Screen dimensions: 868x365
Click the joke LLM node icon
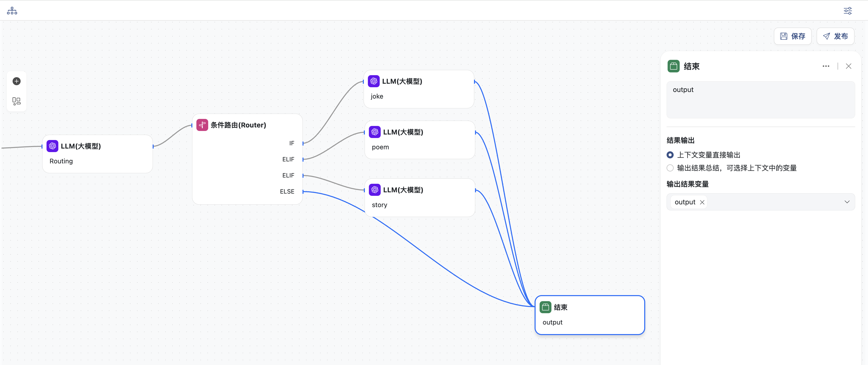point(374,81)
